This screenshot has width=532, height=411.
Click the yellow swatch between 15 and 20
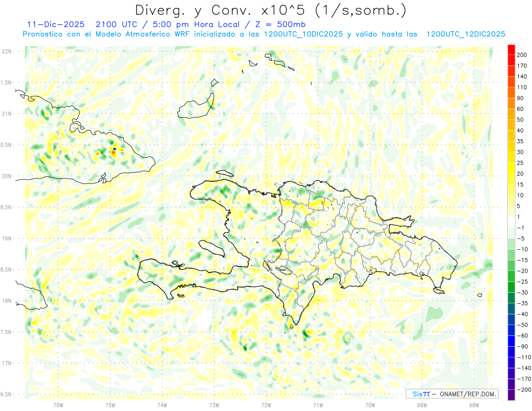click(x=511, y=179)
